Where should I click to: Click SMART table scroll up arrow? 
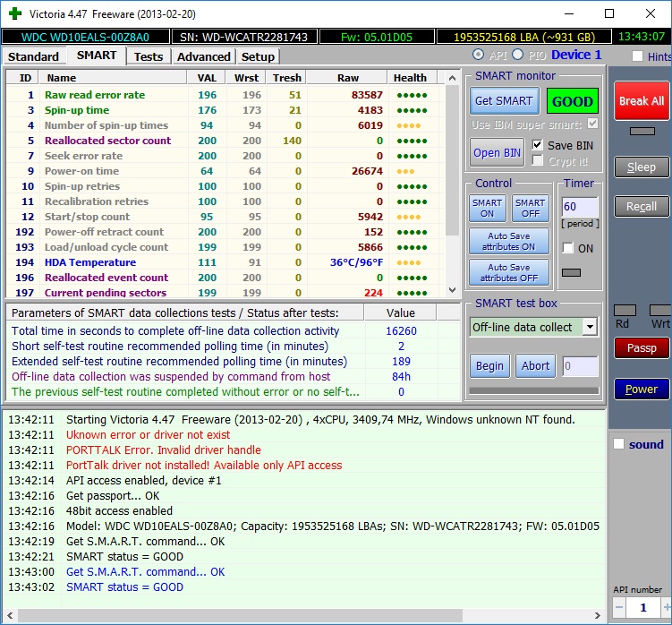(x=452, y=78)
